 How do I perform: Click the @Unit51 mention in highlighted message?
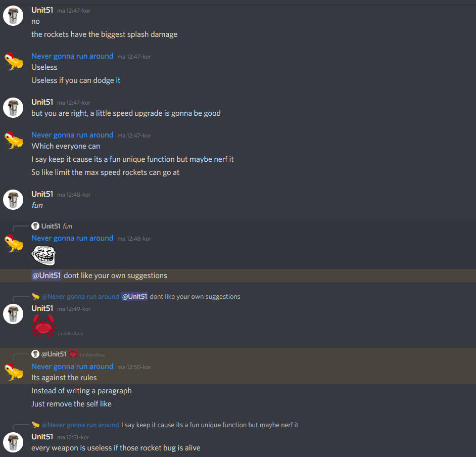coord(46,276)
